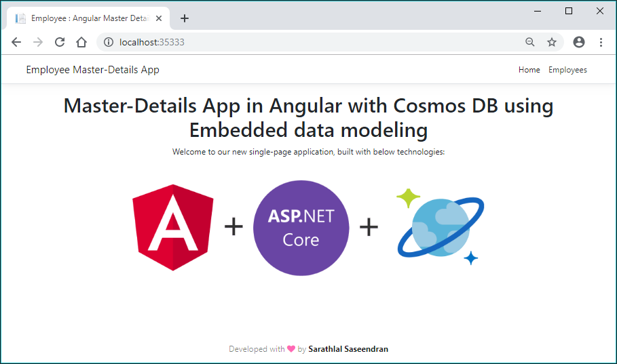View site information icon in address bar
The height and width of the screenshot is (364, 617).
[109, 42]
